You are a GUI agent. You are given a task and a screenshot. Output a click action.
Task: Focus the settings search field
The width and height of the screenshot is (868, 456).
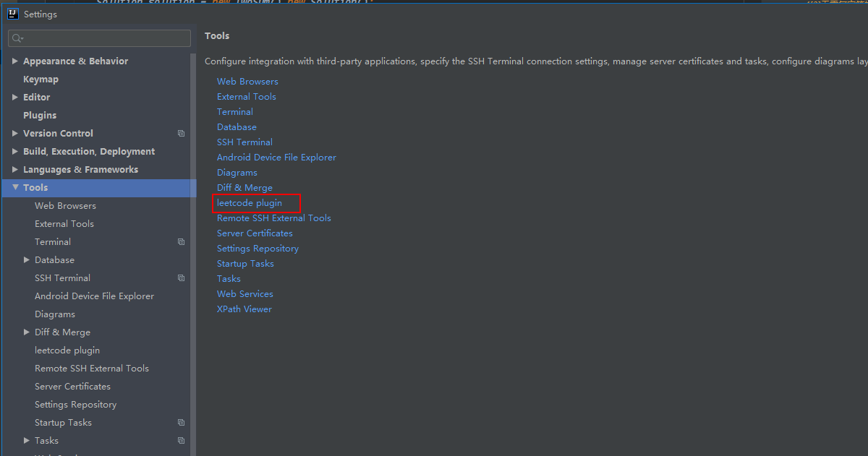(100, 38)
